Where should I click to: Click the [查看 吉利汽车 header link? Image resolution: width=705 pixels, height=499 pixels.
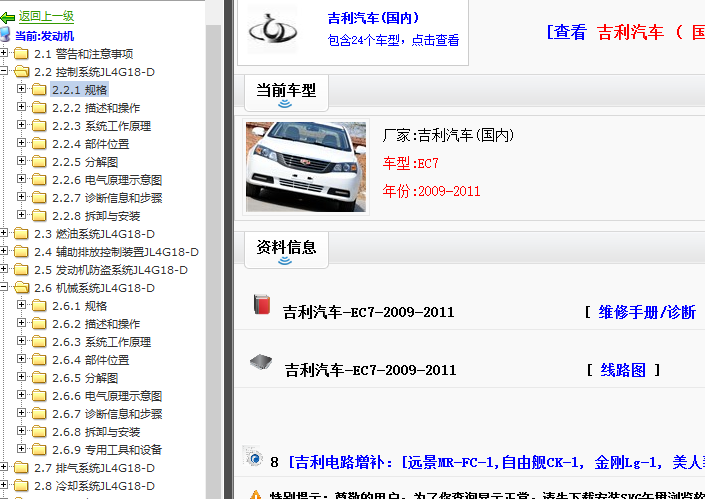pos(625,32)
